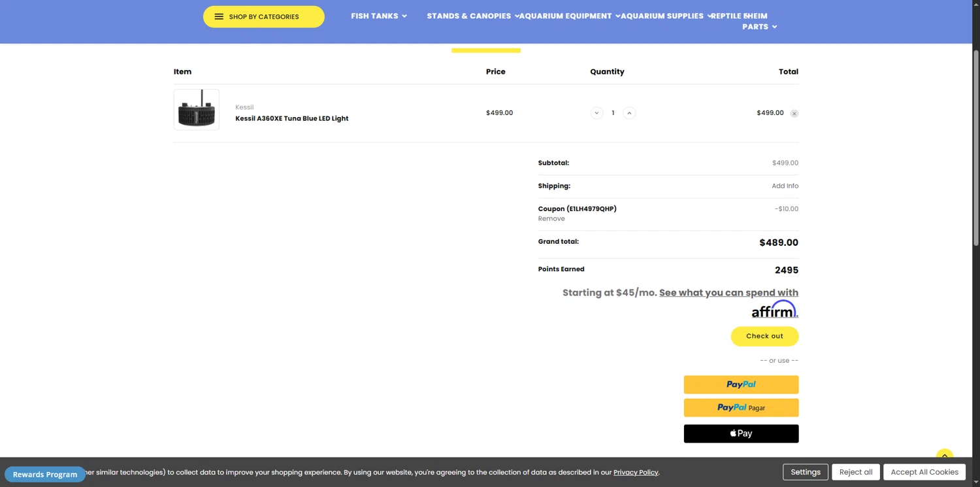Open the Kessil A360XE Tuna Blue LED Light link
This screenshot has height=487, width=980.
coord(292,118)
